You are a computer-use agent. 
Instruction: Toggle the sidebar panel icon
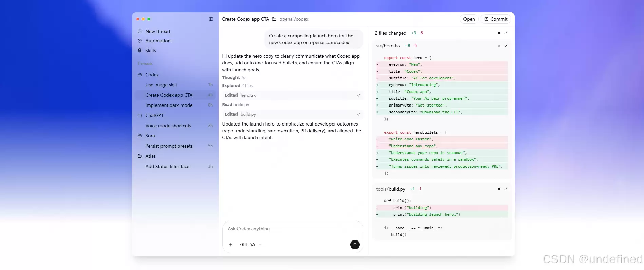point(211,19)
